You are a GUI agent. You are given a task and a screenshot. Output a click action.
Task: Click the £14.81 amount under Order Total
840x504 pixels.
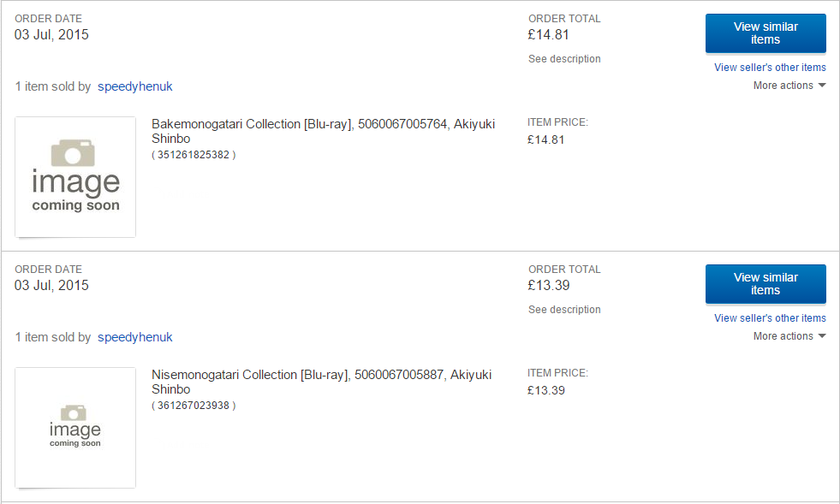click(x=549, y=35)
